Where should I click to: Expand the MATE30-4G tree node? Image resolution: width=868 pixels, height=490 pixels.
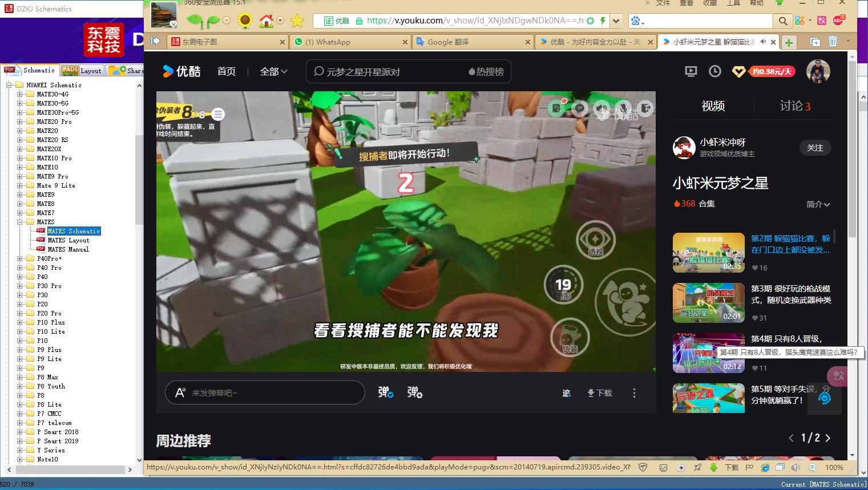pos(20,94)
